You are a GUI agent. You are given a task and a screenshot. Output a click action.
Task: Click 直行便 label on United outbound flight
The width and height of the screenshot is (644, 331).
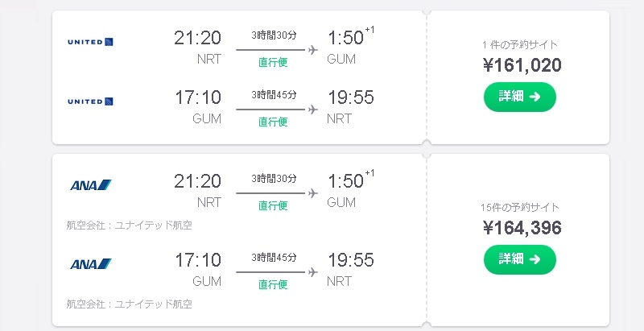click(x=273, y=62)
